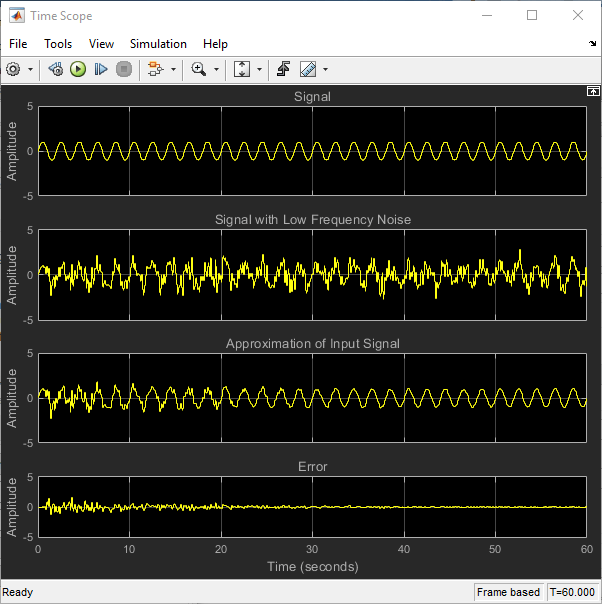Click the 'Ready' status text
Image resolution: width=602 pixels, height=604 pixels.
tap(18, 592)
